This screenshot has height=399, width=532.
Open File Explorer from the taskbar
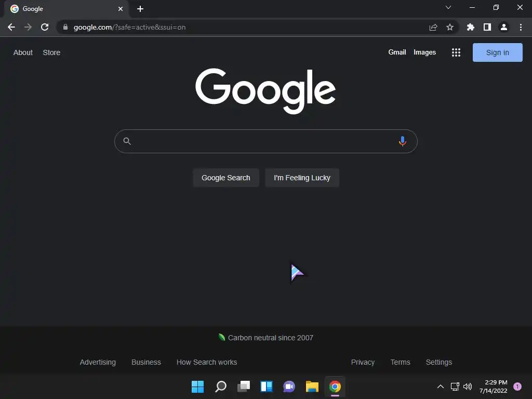(x=312, y=387)
